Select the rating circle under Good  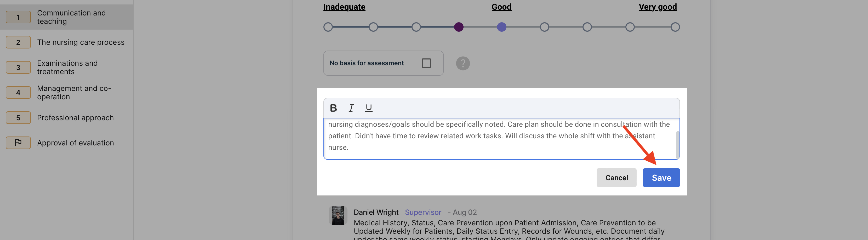point(501,27)
